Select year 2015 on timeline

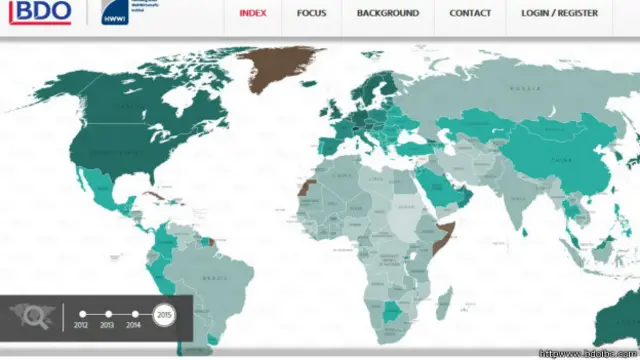(164, 315)
